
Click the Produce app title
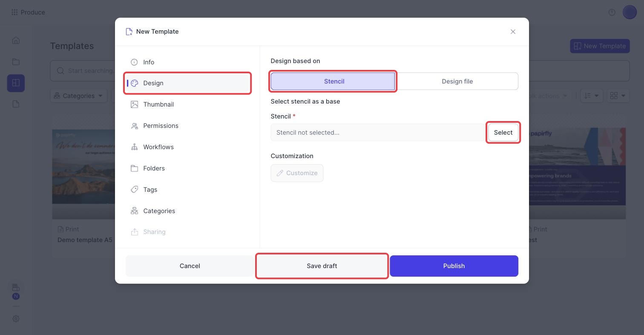(x=33, y=12)
